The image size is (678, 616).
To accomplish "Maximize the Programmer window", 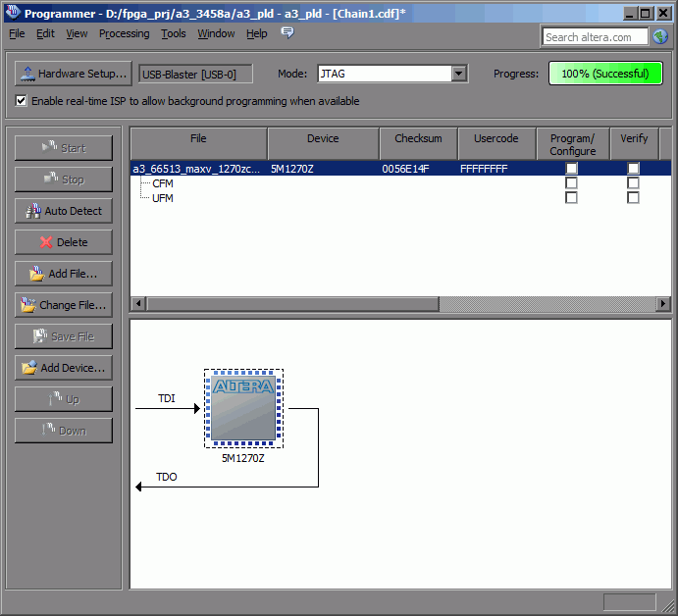I will (x=646, y=13).
